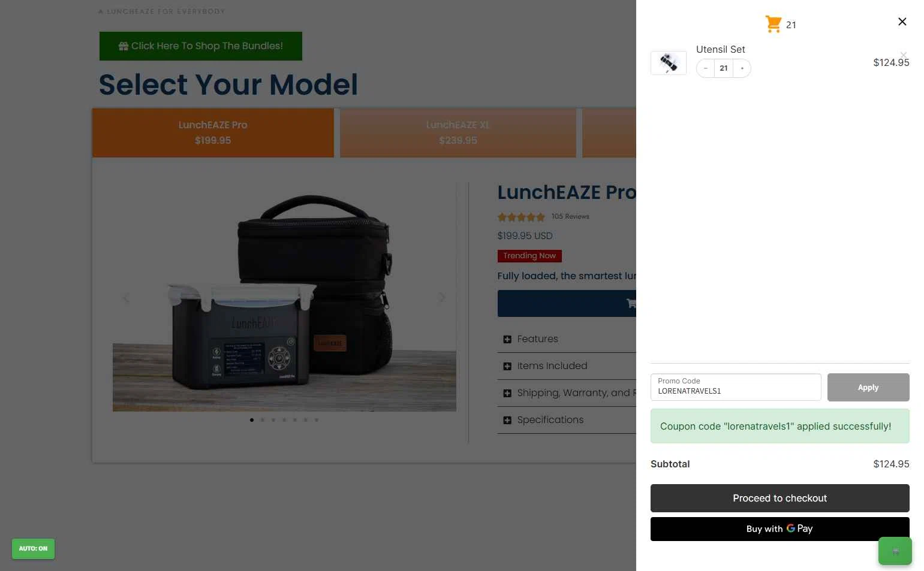Viewport: 924px width, 571px height.
Task: Increase Utensil Set quantity with plus
Action: pos(742,68)
